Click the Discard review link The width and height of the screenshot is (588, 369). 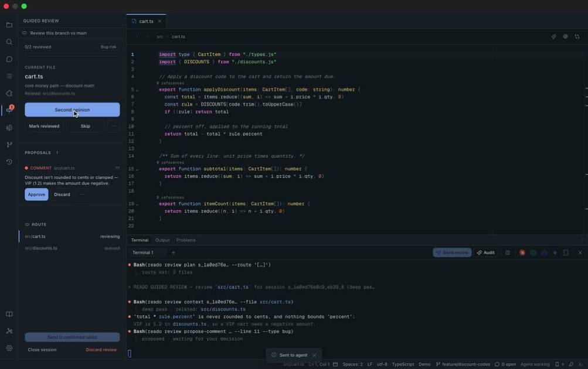click(x=101, y=350)
